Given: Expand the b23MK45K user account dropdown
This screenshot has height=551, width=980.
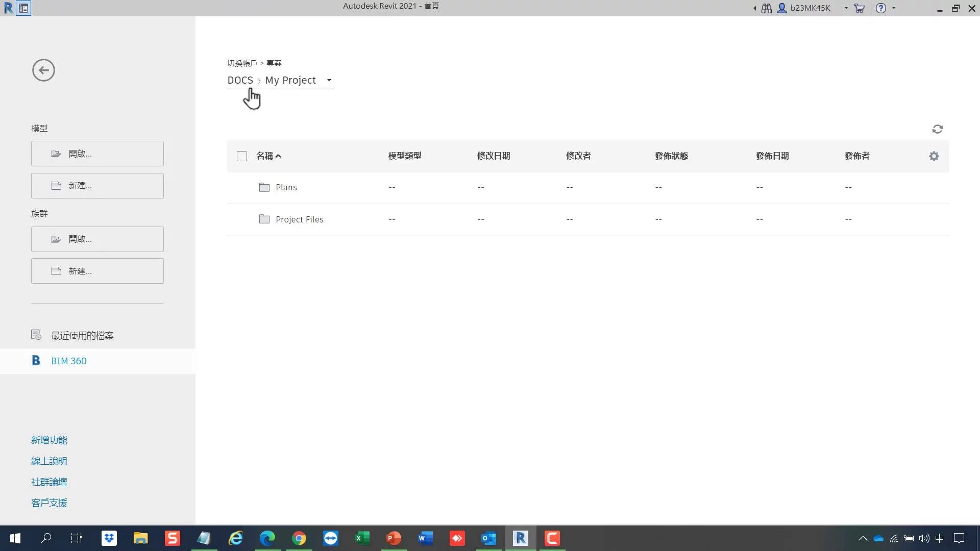Looking at the screenshot, I should 846,8.
